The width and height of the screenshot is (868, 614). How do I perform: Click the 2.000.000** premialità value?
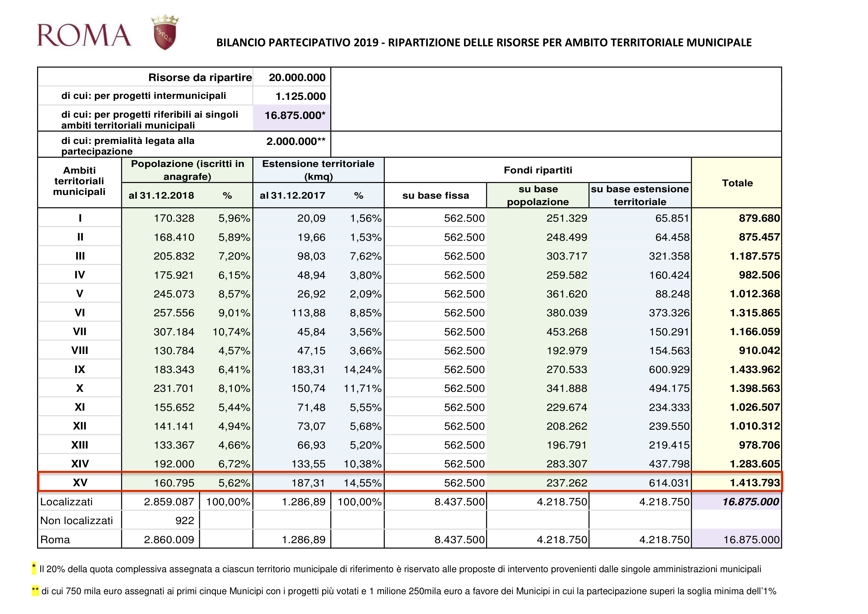(296, 141)
